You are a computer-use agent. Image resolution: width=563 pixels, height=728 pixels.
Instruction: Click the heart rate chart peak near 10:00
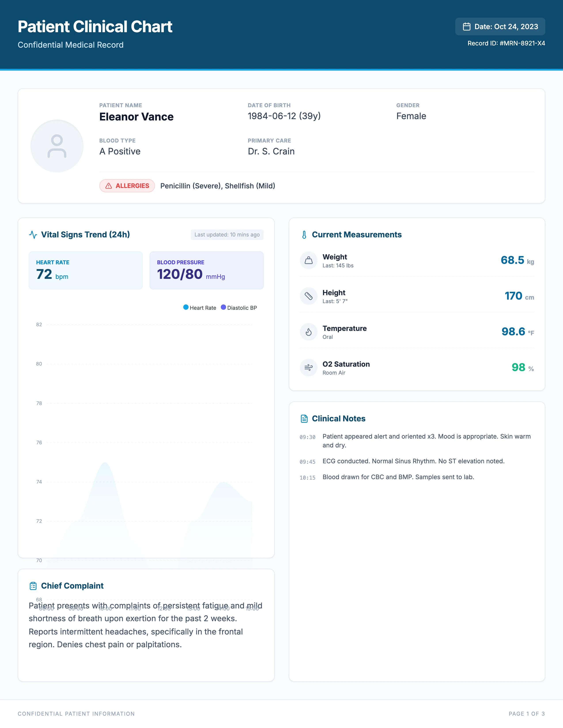tap(105, 463)
